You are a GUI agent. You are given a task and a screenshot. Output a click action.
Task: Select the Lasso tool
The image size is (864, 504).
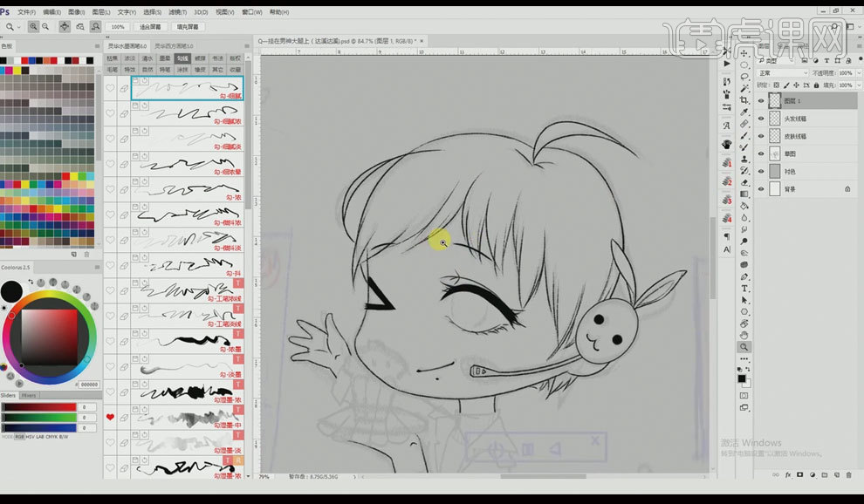[x=744, y=77]
